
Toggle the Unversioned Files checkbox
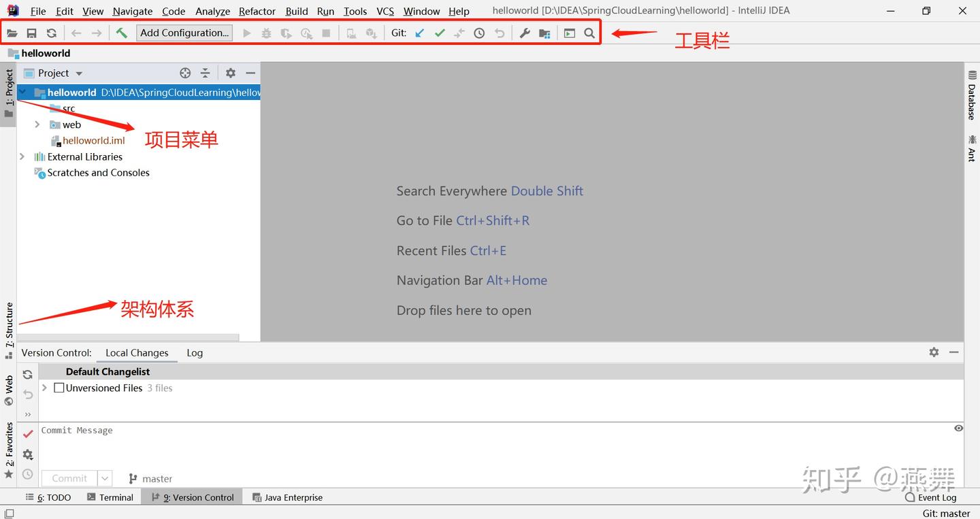(59, 388)
